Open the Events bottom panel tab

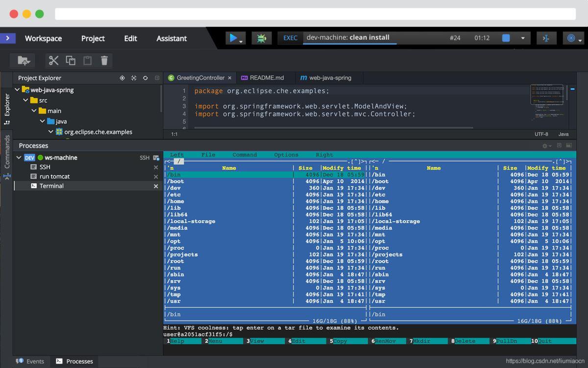pyautogui.click(x=35, y=361)
